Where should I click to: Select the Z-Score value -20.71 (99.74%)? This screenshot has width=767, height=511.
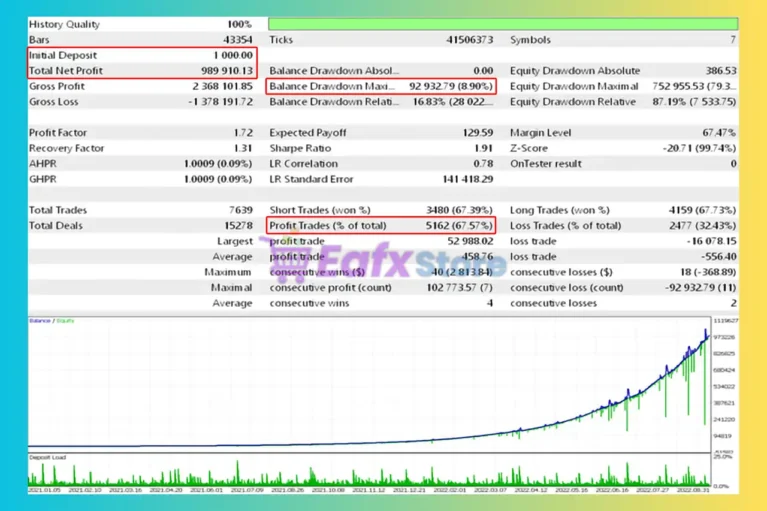[699, 148]
